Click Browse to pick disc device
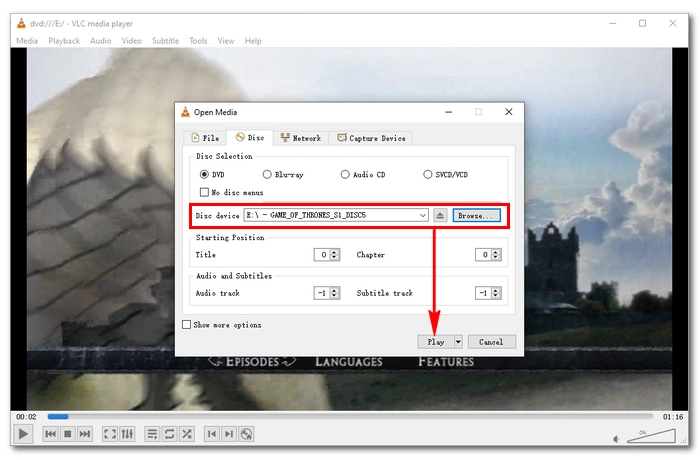The image size is (700, 460). pyautogui.click(x=476, y=216)
